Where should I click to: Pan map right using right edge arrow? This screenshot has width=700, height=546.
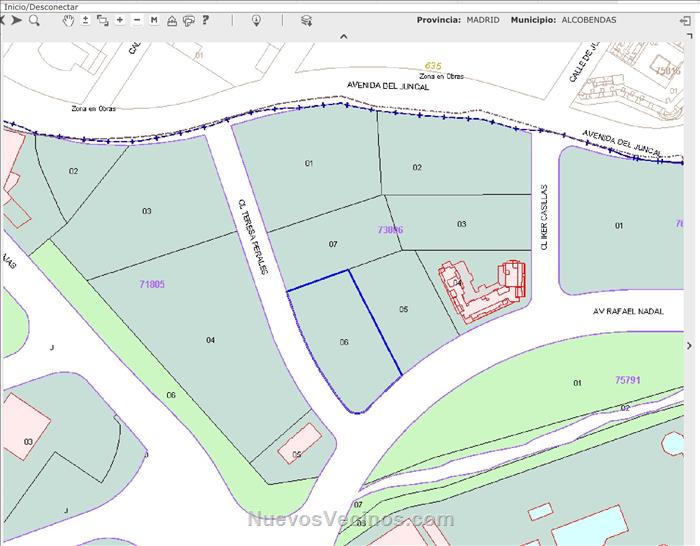[690, 347]
